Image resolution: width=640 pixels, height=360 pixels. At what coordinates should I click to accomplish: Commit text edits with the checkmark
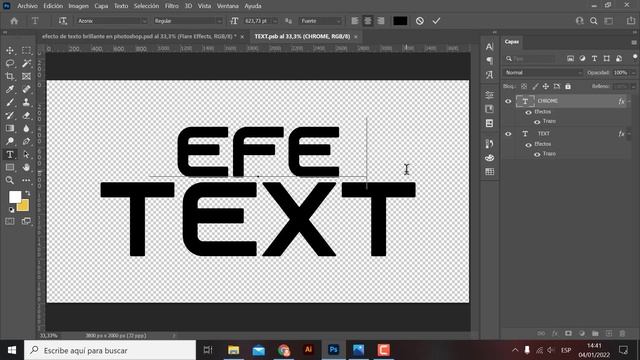pyautogui.click(x=436, y=21)
